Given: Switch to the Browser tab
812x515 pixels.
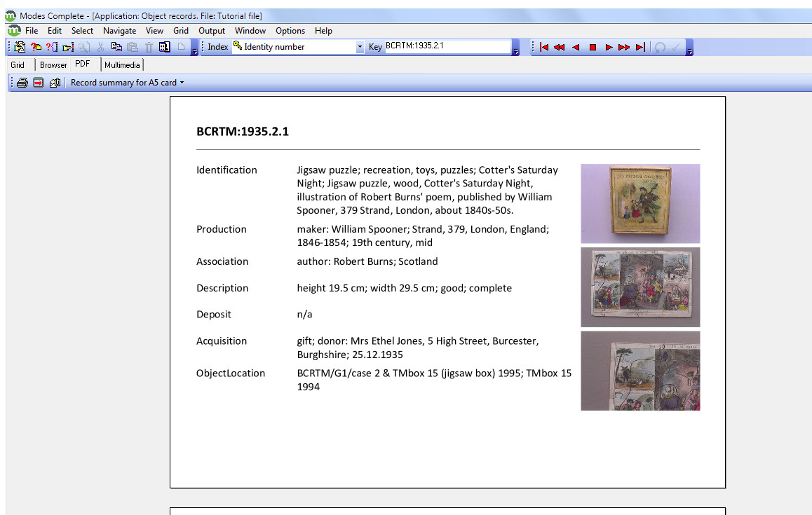Looking at the screenshot, I should pyautogui.click(x=53, y=64).
